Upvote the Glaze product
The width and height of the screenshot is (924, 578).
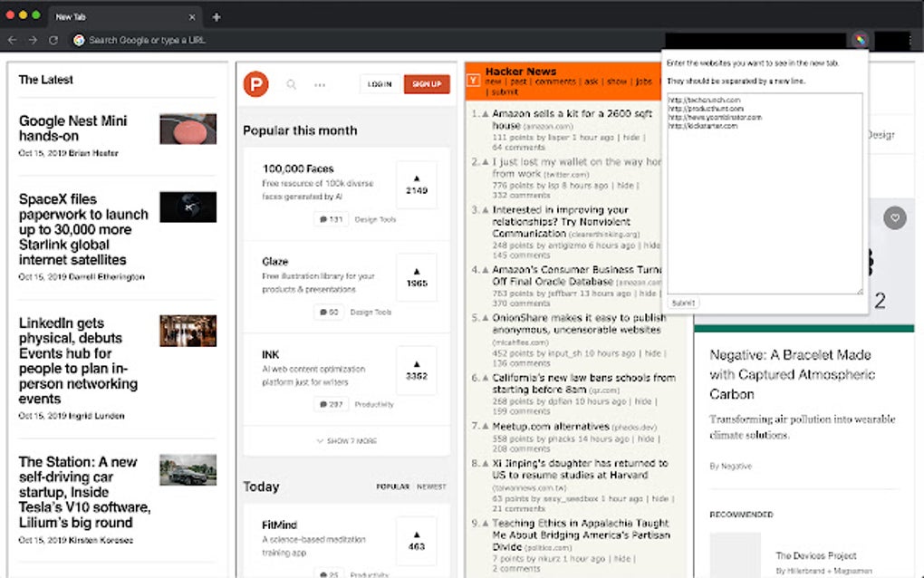click(x=416, y=277)
